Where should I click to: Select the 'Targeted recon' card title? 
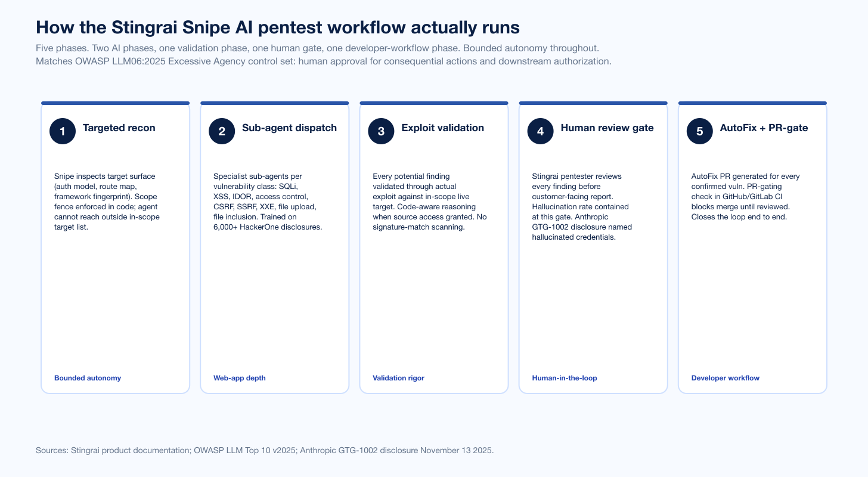click(119, 128)
